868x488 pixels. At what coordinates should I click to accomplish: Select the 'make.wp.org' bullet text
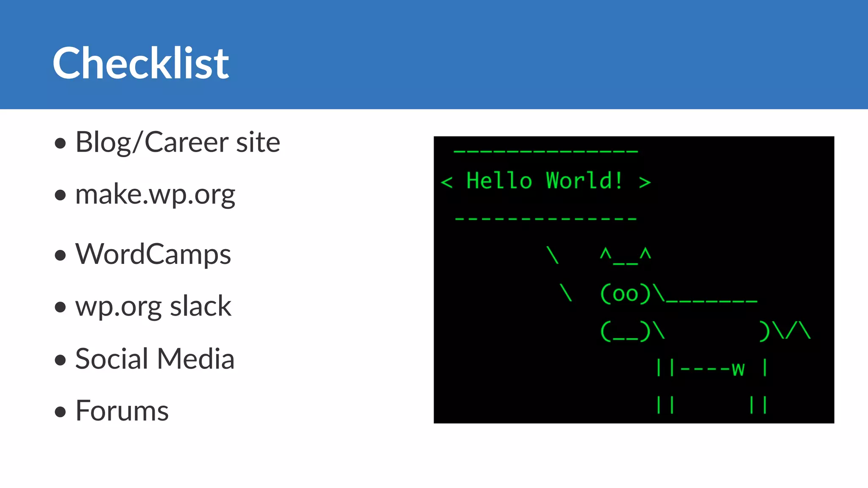(155, 195)
